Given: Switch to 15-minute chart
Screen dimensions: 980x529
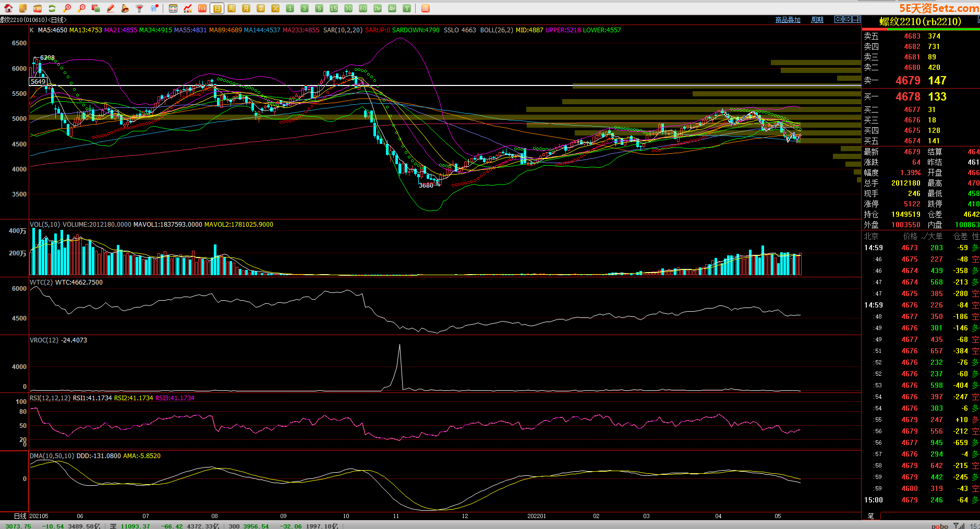Looking at the screenshot, I should coord(334,8).
